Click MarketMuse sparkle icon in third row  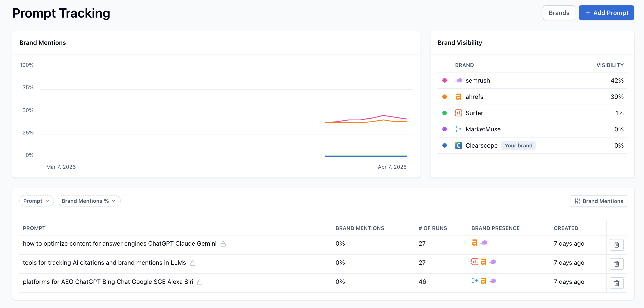coord(474,281)
